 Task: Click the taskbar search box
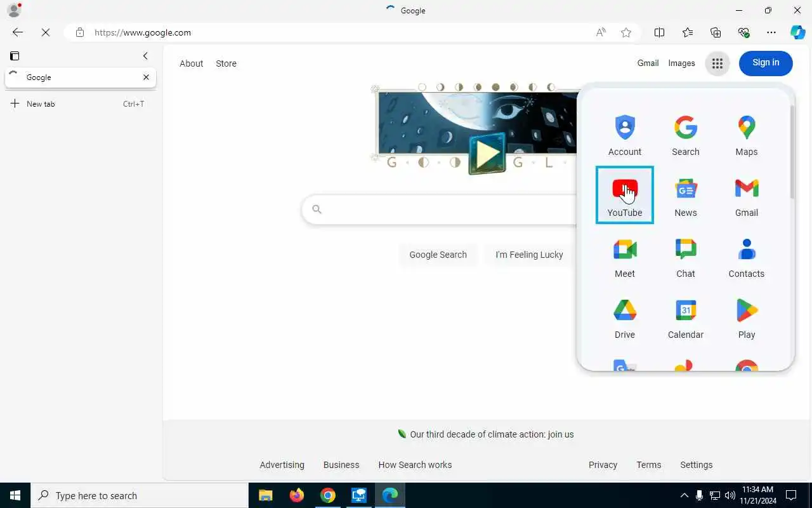140,495
